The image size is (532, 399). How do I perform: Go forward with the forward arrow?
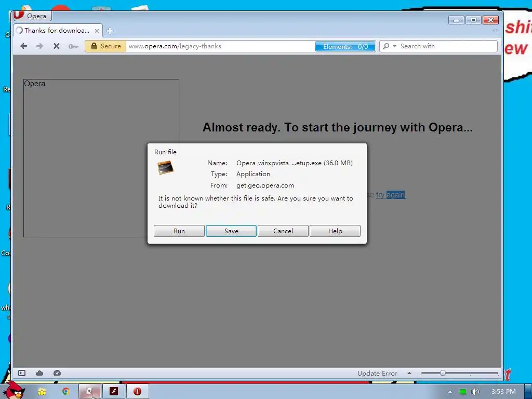[x=39, y=46]
